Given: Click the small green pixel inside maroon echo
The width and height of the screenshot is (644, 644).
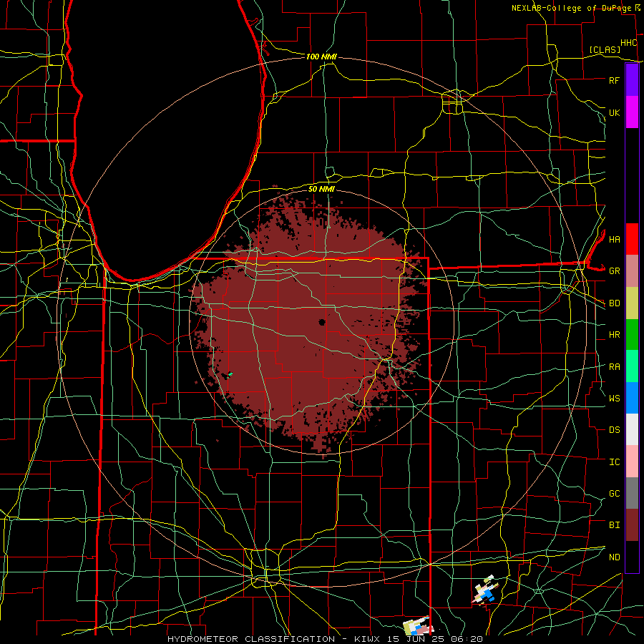Looking at the screenshot, I should [x=230, y=374].
